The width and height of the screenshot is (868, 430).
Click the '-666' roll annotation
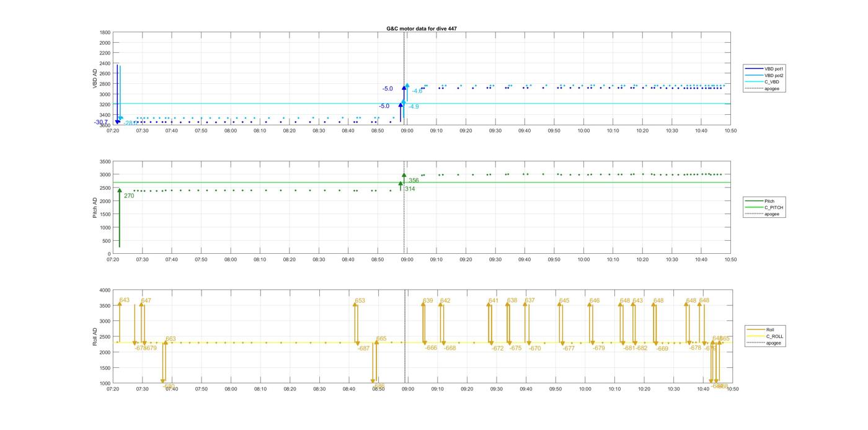(x=432, y=348)
